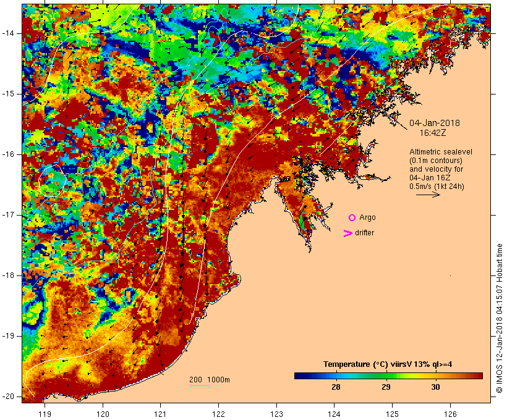Click the '(0.1m contours)' caption line
This screenshot has height=420, width=507.
[x=435, y=161]
